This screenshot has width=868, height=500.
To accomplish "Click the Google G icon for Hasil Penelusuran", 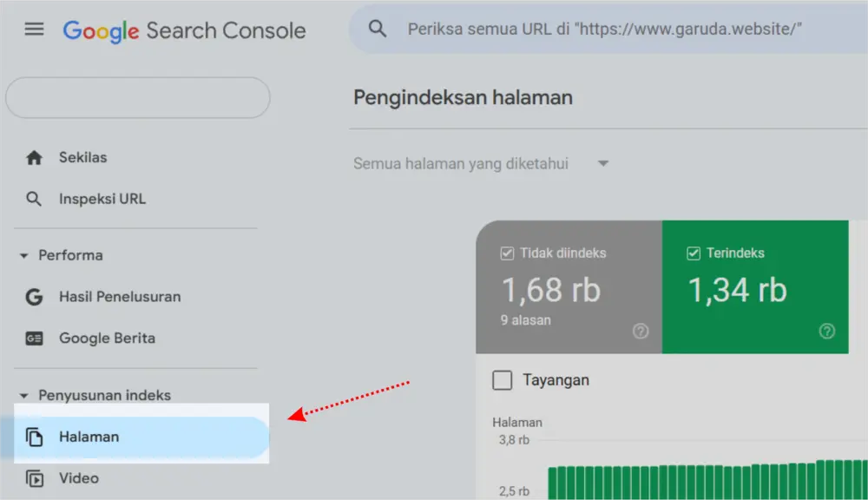I will (34, 297).
